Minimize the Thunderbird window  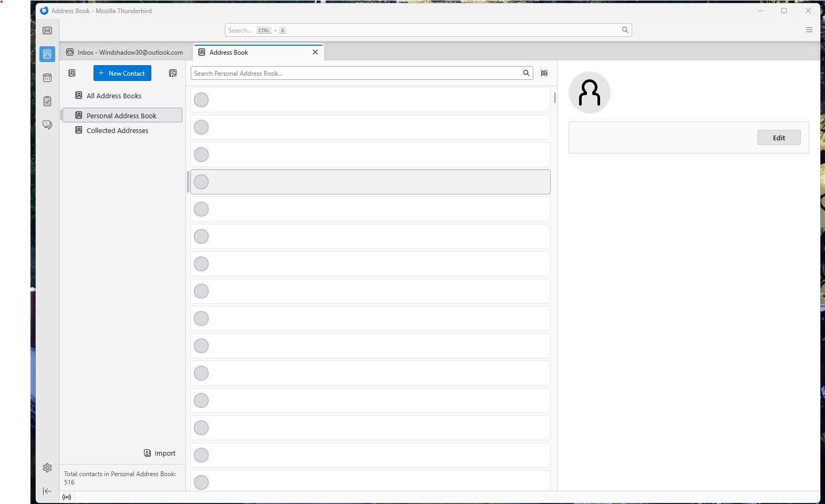pos(760,11)
